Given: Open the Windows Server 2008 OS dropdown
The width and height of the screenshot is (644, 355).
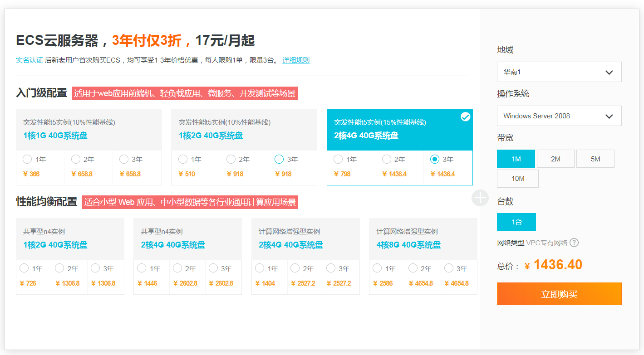Looking at the screenshot, I should click(559, 116).
